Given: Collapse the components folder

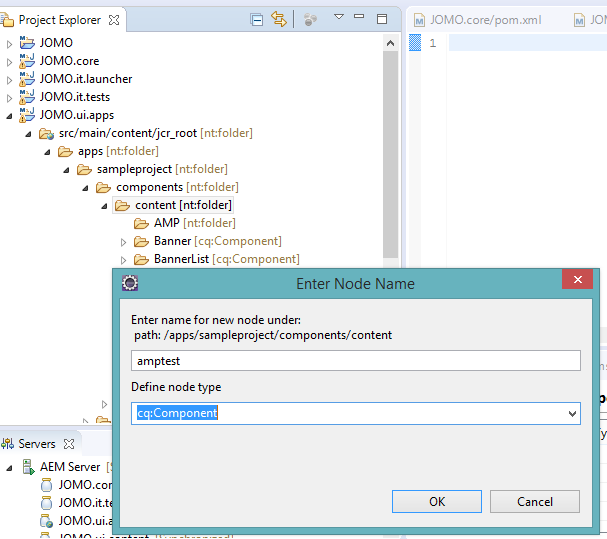Looking at the screenshot, I should [85, 189].
